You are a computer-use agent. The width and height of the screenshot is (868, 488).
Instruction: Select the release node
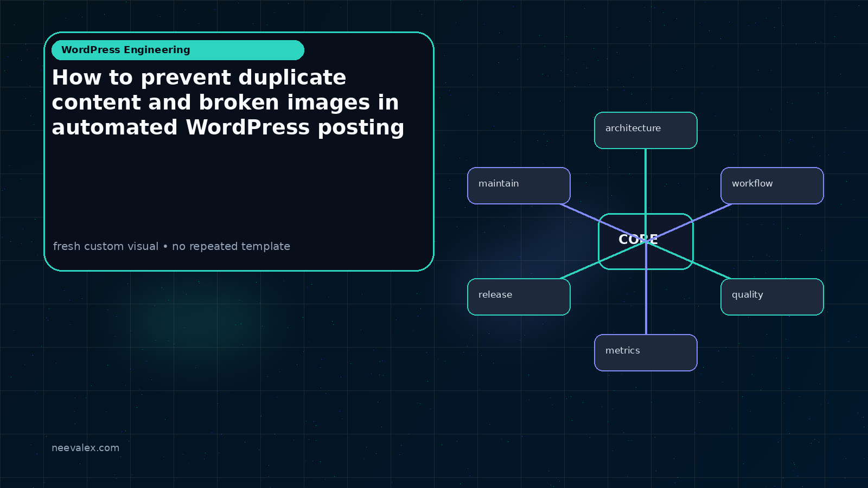pyautogui.click(x=519, y=297)
